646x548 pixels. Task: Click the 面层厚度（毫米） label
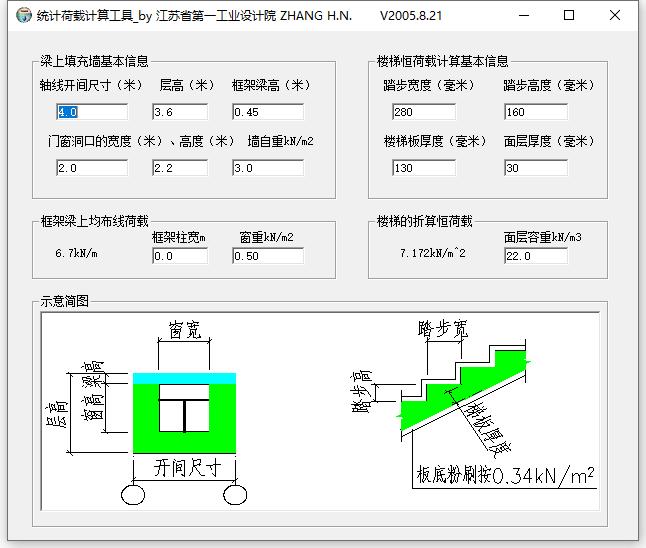click(549, 141)
